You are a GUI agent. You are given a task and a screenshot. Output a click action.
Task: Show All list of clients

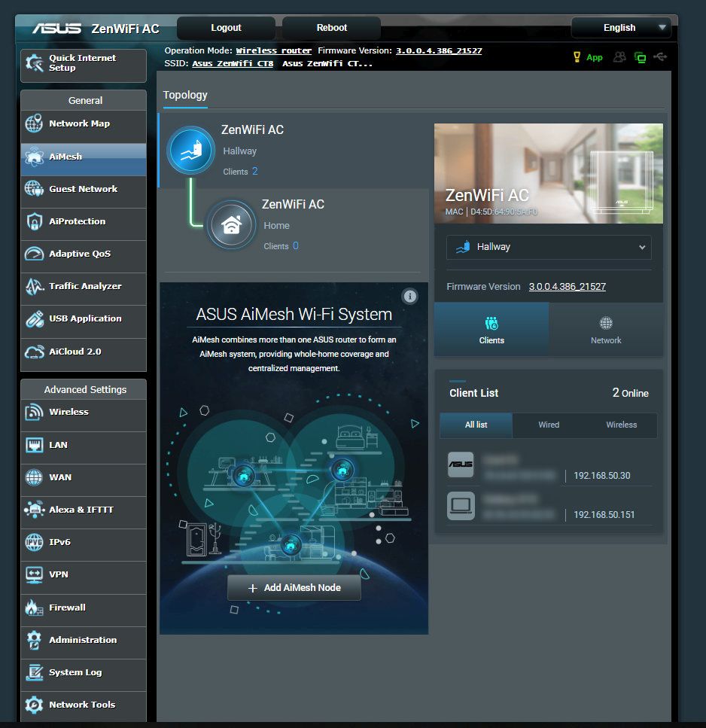(476, 425)
